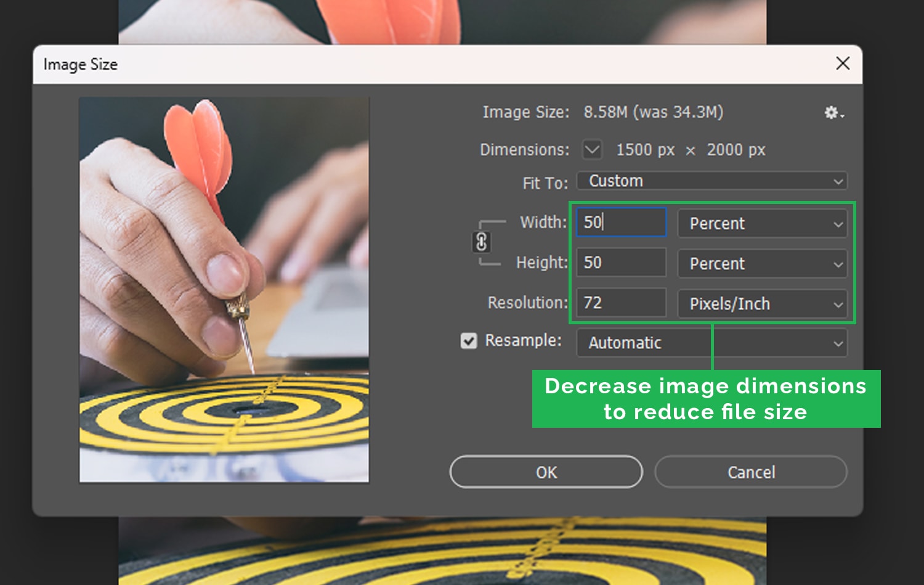
Task: Click the Dimensions unit chevron icon
Action: (x=591, y=149)
